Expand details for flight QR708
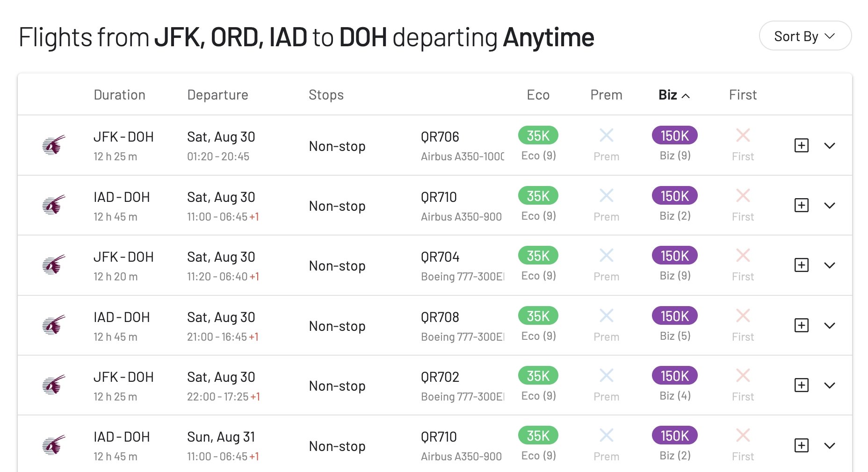The image size is (868, 472). coord(830,326)
